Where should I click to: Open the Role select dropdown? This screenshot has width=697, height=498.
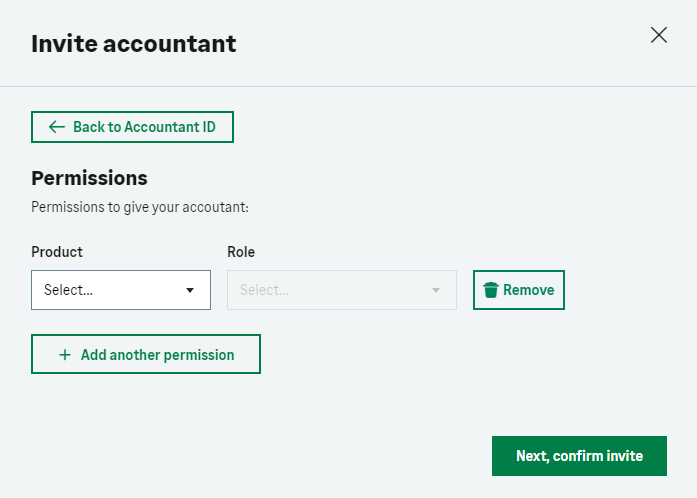click(x=342, y=290)
